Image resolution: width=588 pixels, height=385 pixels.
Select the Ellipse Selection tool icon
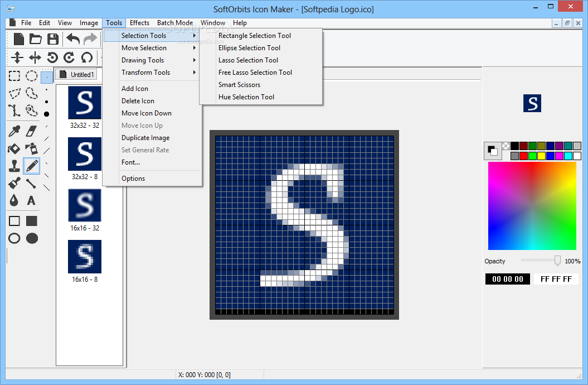click(x=32, y=76)
